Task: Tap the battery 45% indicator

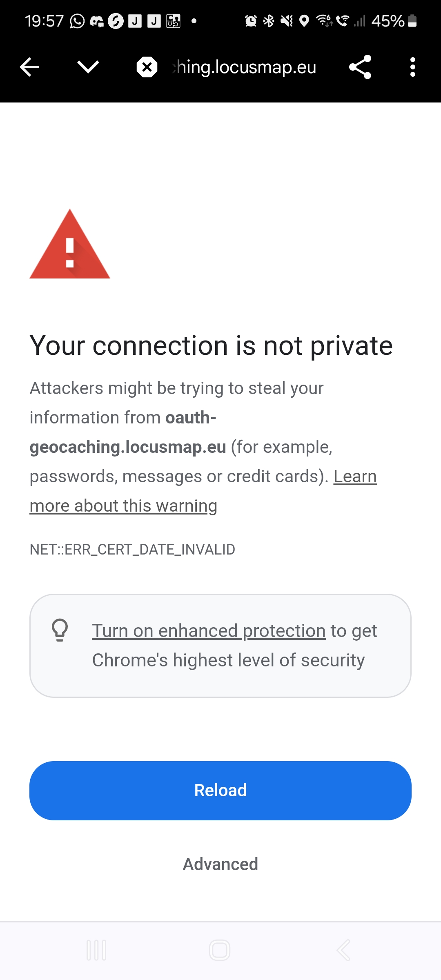Action: coord(394,21)
